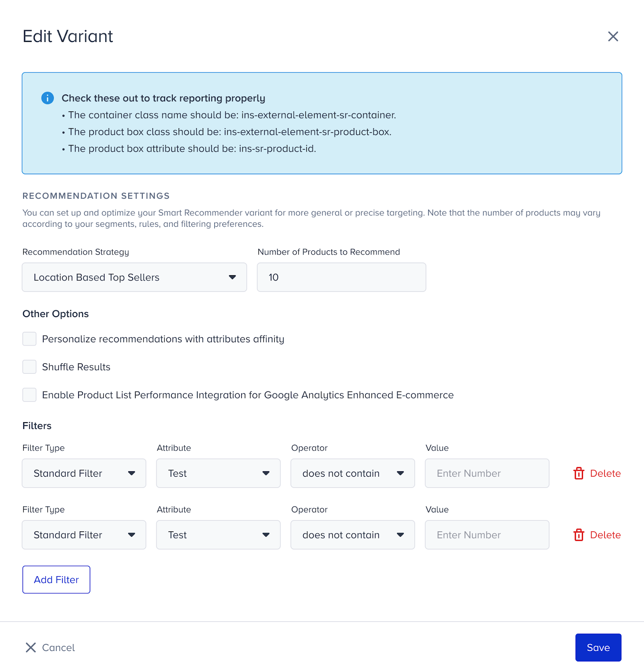Click the first Filter Type caret arrow
The image size is (644, 672).
pos(131,473)
